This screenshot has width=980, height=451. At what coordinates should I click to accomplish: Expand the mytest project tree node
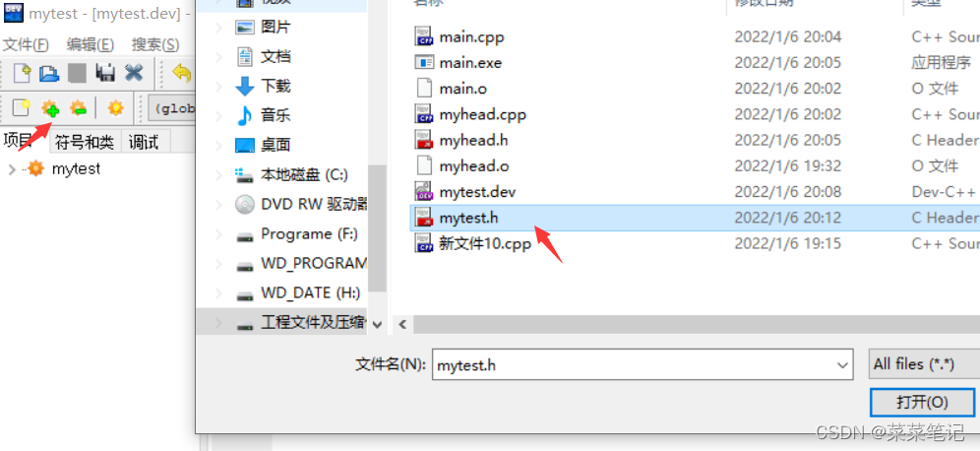(11, 169)
